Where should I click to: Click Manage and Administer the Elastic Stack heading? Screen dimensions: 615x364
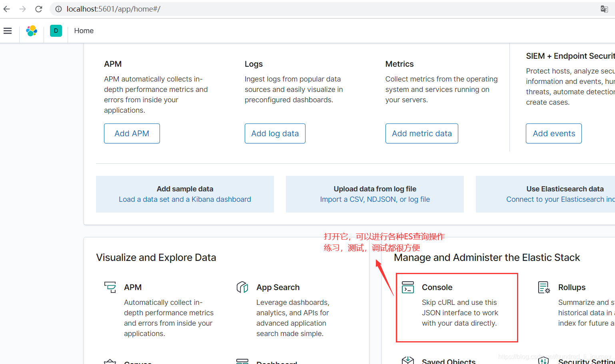tap(487, 258)
